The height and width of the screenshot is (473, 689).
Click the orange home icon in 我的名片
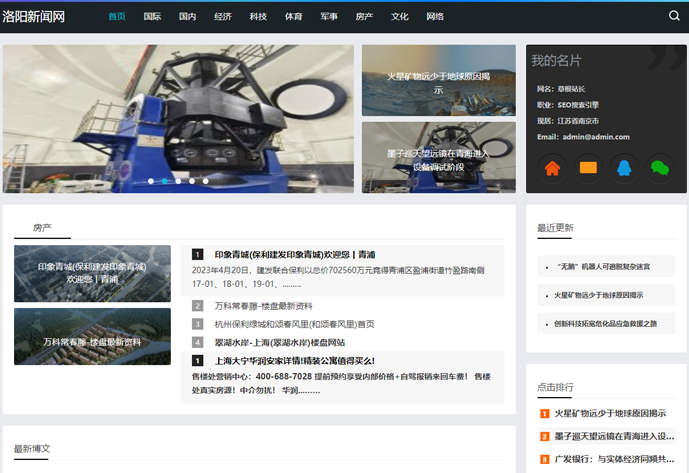tap(551, 168)
